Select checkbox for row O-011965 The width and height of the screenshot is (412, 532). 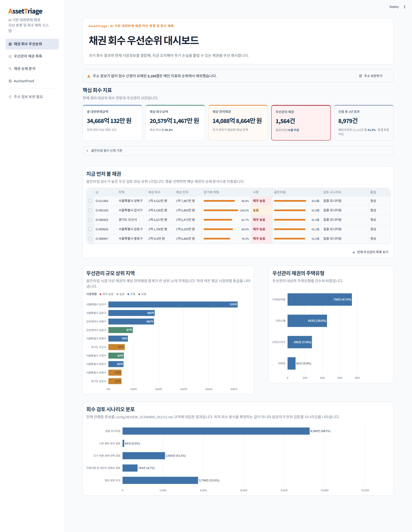point(90,201)
